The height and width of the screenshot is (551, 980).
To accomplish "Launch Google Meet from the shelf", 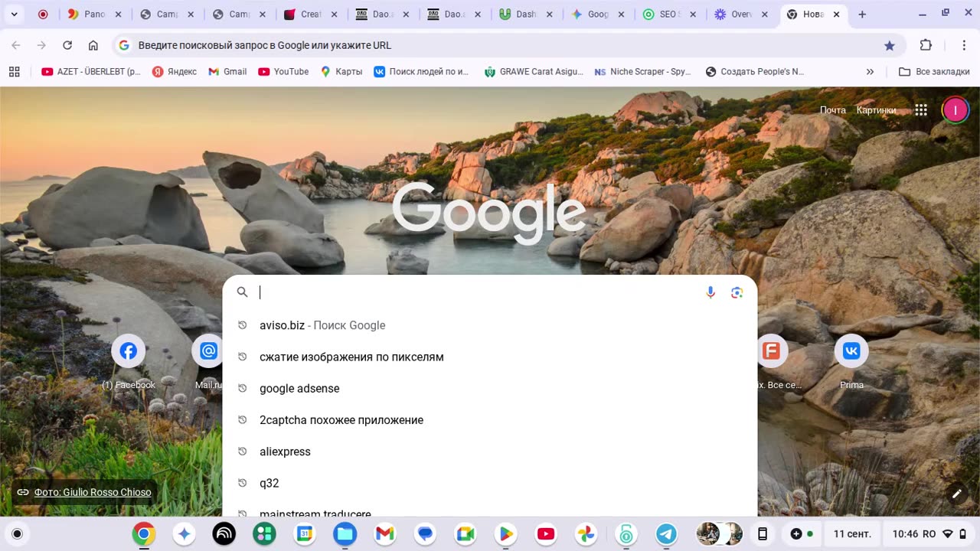I will click(465, 534).
